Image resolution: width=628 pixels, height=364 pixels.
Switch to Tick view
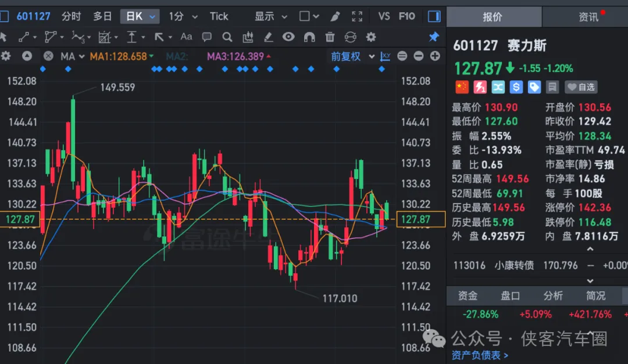219,16
